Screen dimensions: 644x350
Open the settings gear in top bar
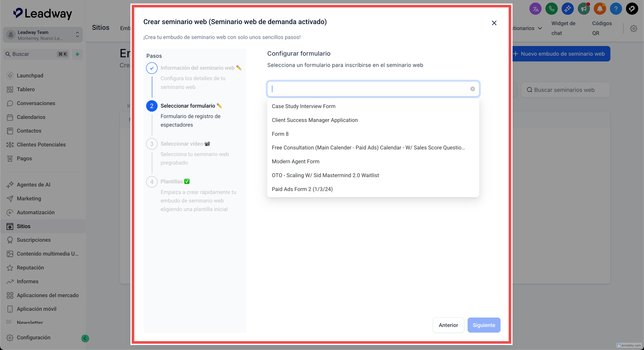pos(633,28)
